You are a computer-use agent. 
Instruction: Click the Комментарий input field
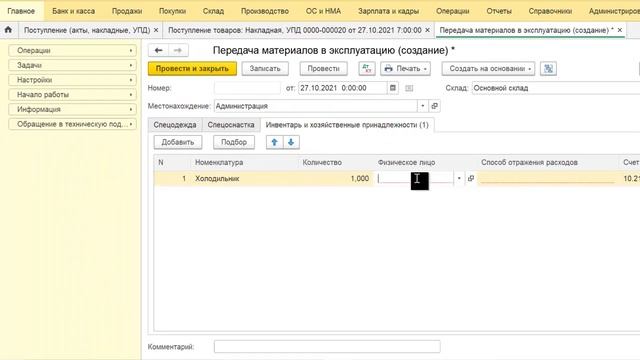327,347
